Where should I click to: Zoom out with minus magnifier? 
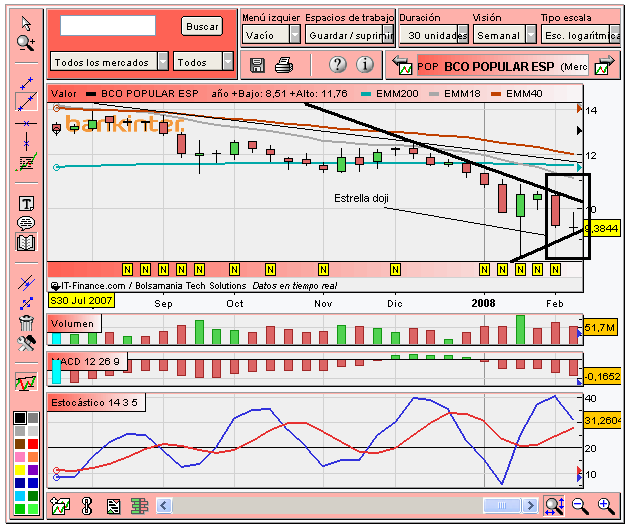coord(580,506)
